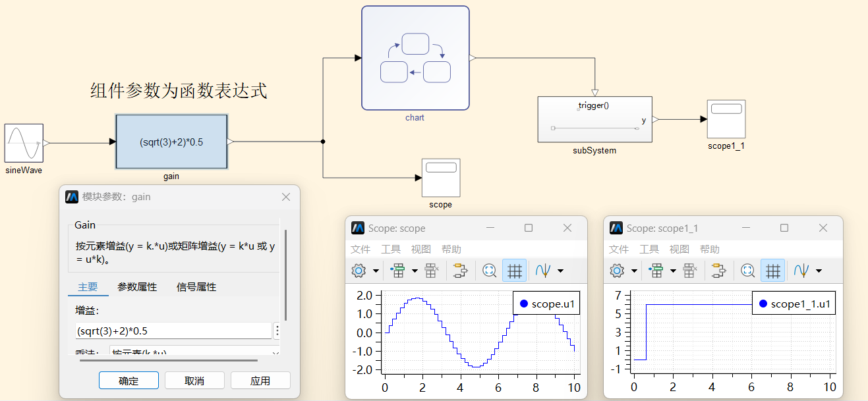Select the gain block on canvas
Screen dimensions: 868x401
pyautogui.click(x=171, y=142)
